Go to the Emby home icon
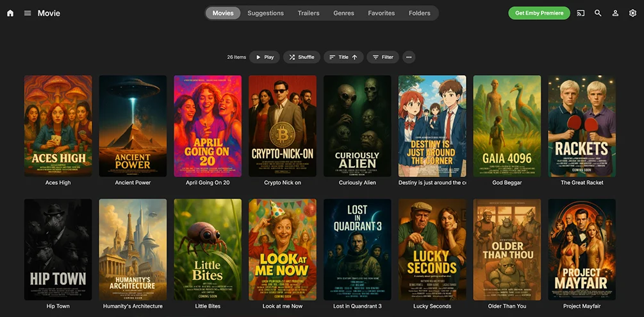Screen dimensions: 644x317 [10, 13]
